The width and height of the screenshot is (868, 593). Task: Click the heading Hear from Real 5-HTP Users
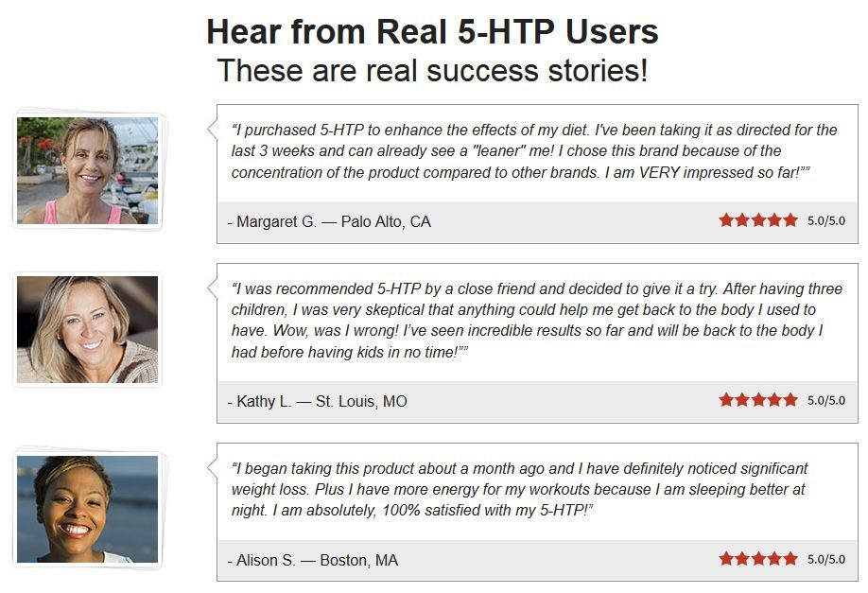[x=432, y=31]
